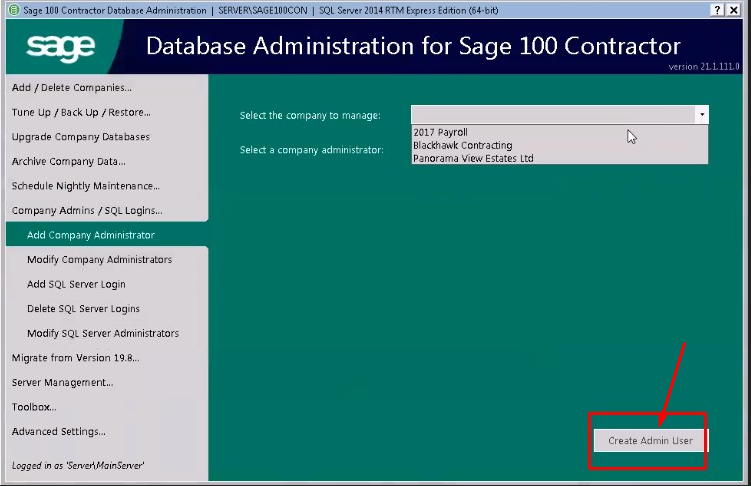Toggle the company dropdown arrow

pos(702,115)
